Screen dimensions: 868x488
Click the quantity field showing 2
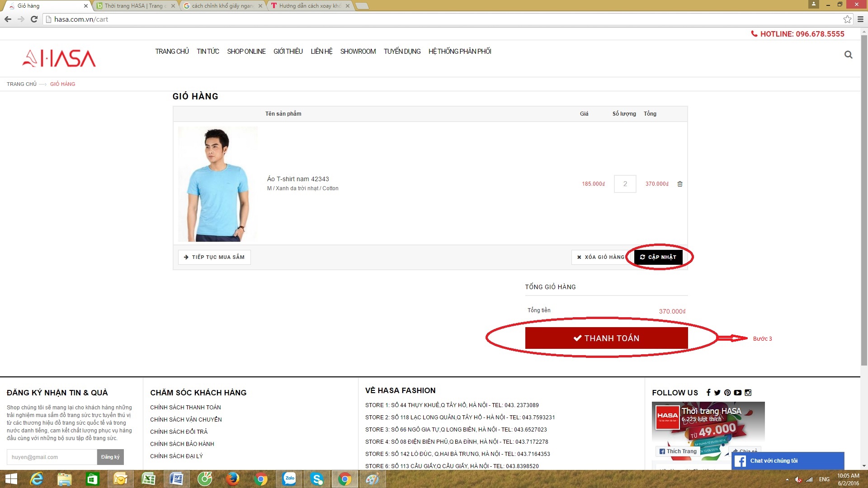tap(625, 184)
